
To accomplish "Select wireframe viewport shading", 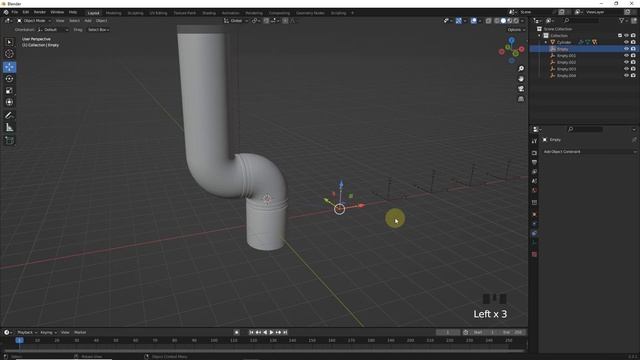I will pyautogui.click(x=497, y=20).
